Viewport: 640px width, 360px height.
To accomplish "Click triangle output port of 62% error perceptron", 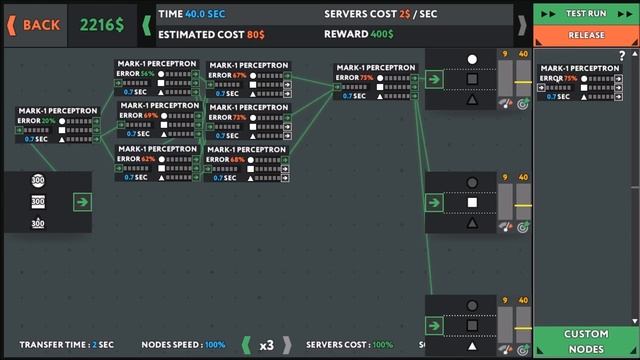I will click(196, 178).
